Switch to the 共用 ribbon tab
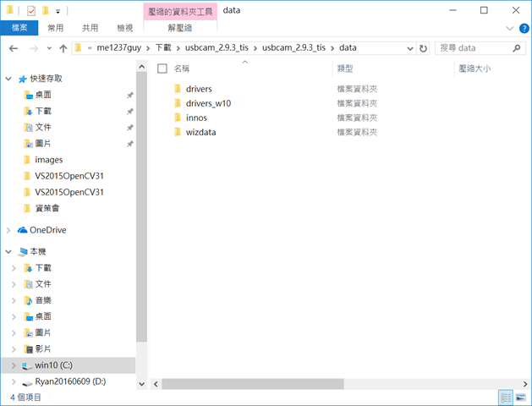This screenshot has height=406, width=532. pyautogui.click(x=90, y=28)
